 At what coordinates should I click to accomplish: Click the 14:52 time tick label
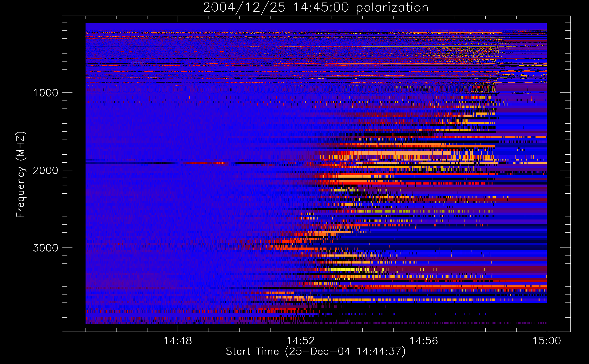301,341
